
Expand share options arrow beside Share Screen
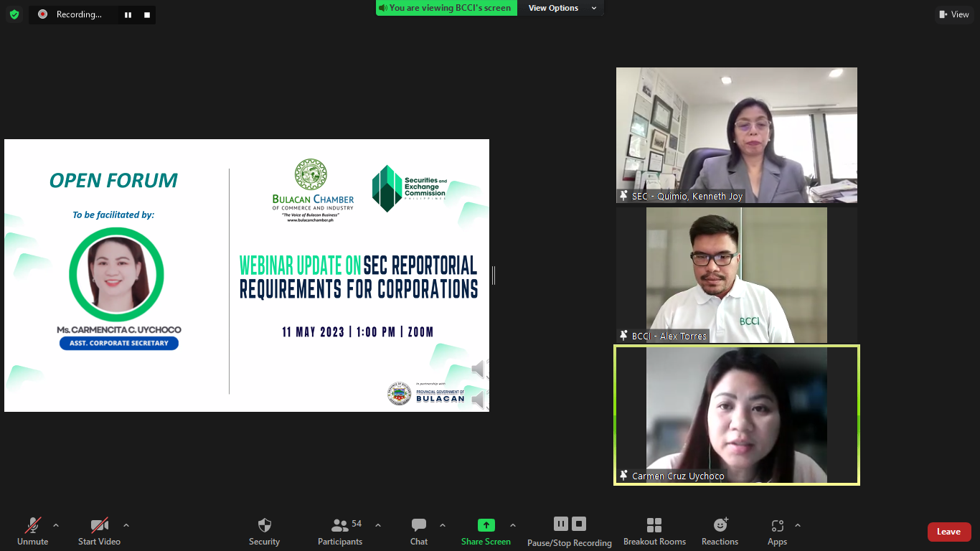click(x=512, y=525)
